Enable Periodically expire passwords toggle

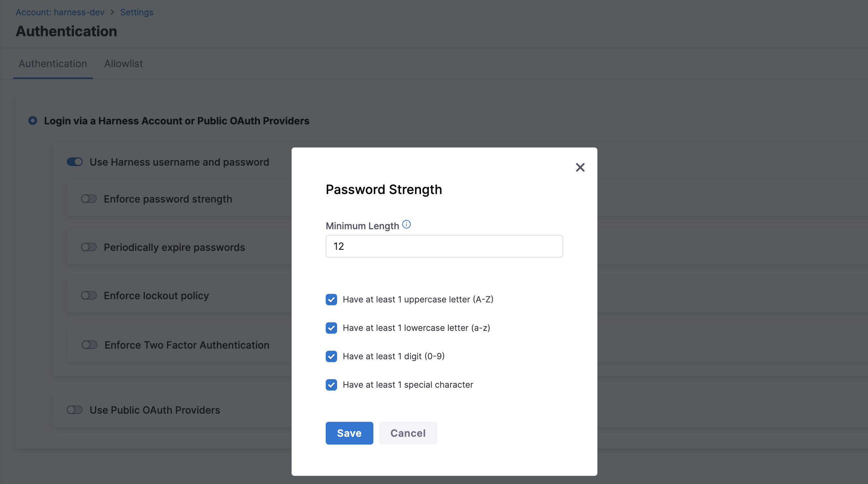(x=89, y=247)
